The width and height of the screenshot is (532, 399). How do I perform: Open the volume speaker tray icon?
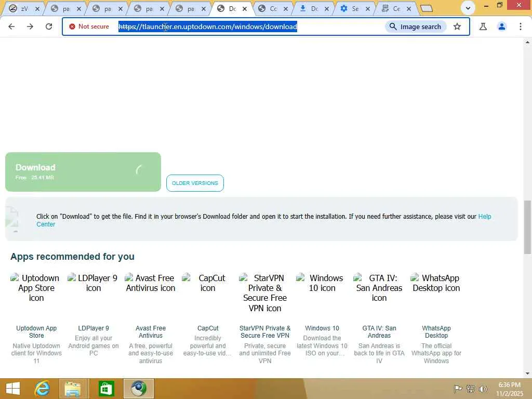483,389
